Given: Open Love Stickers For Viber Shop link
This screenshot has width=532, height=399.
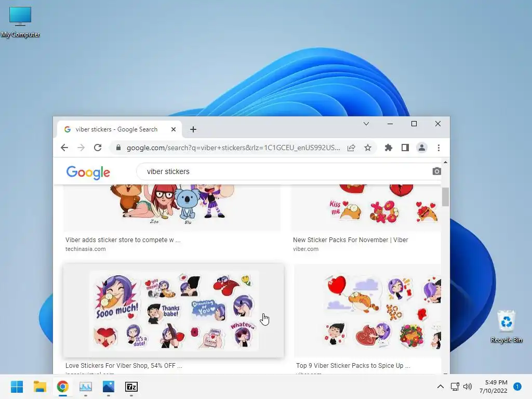Looking at the screenshot, I should tap(124, 366).
